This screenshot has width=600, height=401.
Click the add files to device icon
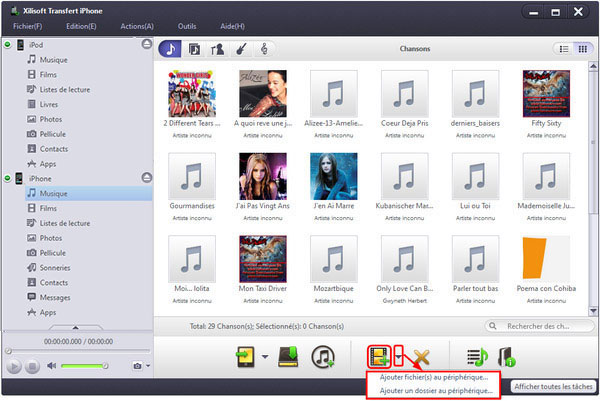379,357
